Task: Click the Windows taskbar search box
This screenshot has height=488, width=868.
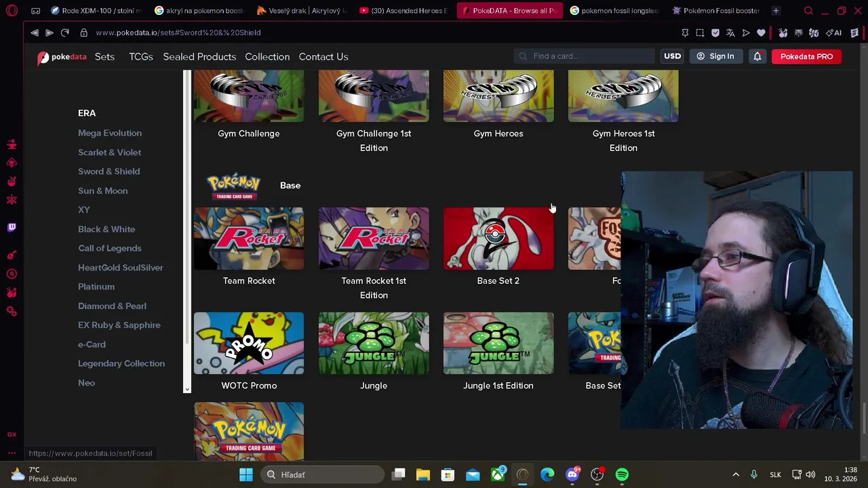Action: tap(321, 474)
